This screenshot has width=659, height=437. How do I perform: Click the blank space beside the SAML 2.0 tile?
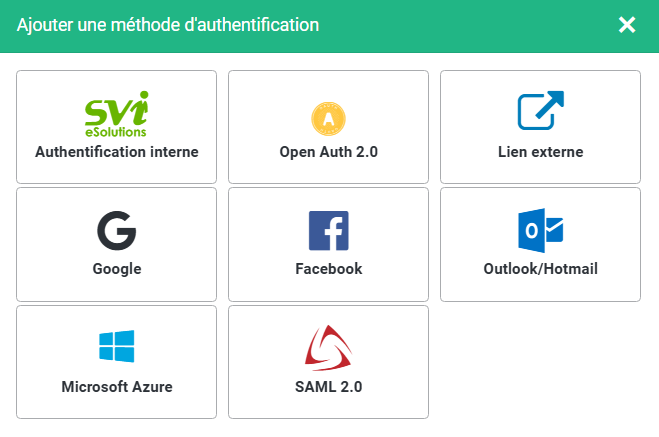(x=540, y=362)
